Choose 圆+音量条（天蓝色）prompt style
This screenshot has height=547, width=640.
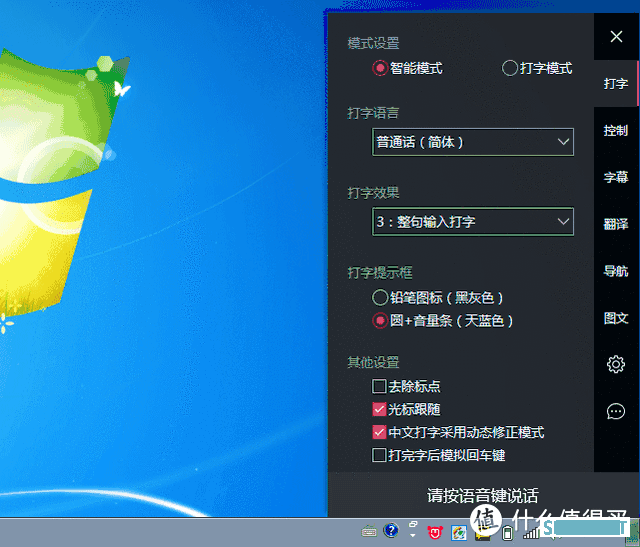pos(380,321)
